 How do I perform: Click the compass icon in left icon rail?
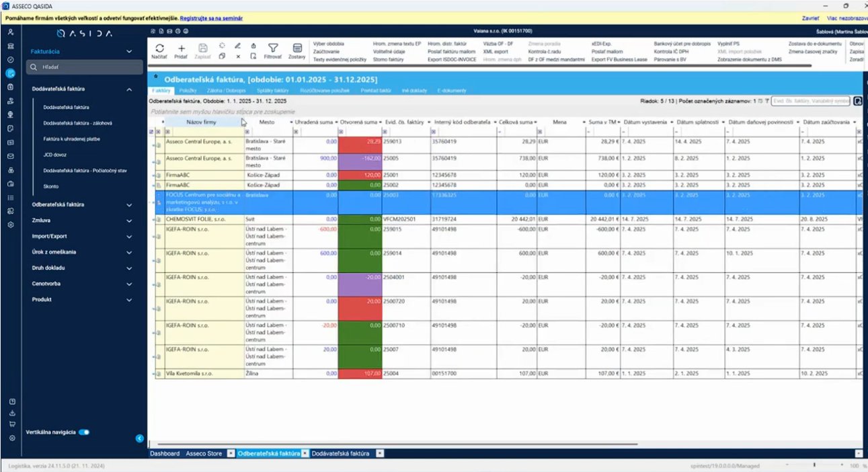[x=10, y=60]
